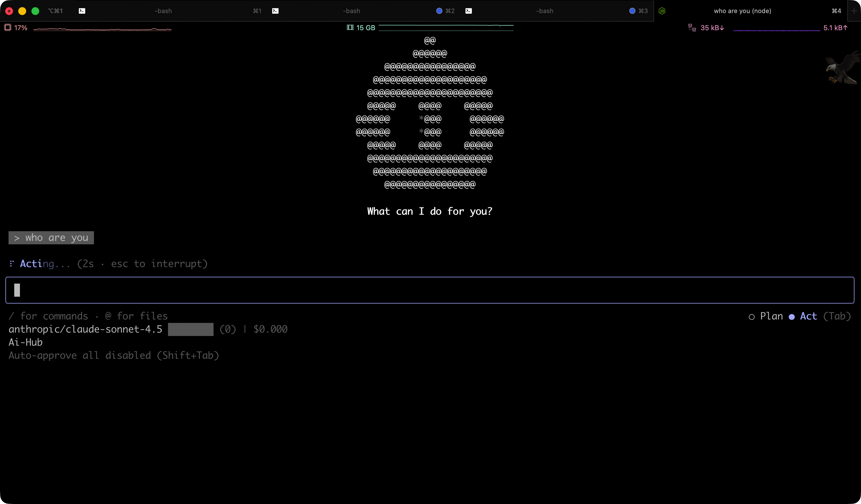Click the anthropic/claude-sonnet-4.5 model label
This screenshot has height=504, width=861.
[85, 329]
